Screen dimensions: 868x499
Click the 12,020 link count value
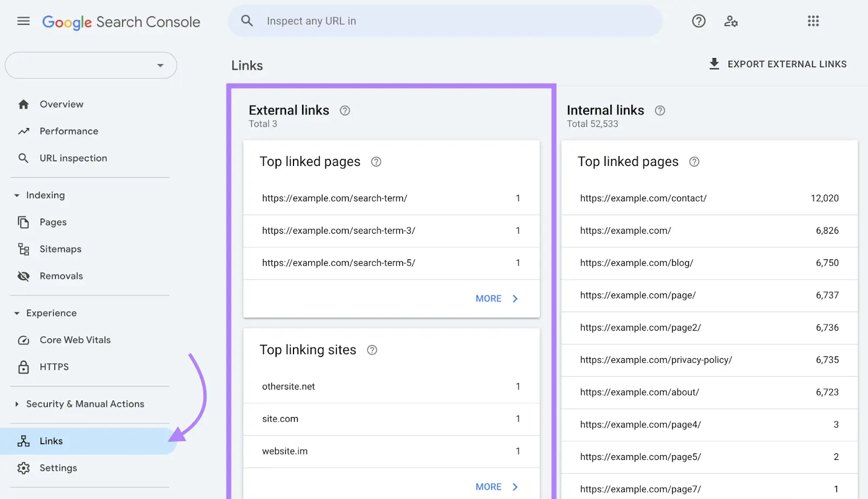[x=825, y=199]
